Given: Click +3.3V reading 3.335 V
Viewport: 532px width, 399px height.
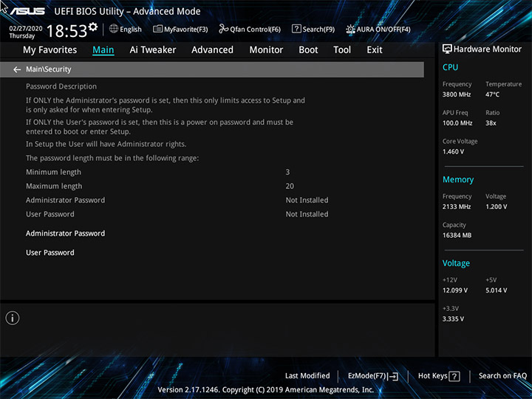Looking at the screenshot, I should [x=453, y=319].
